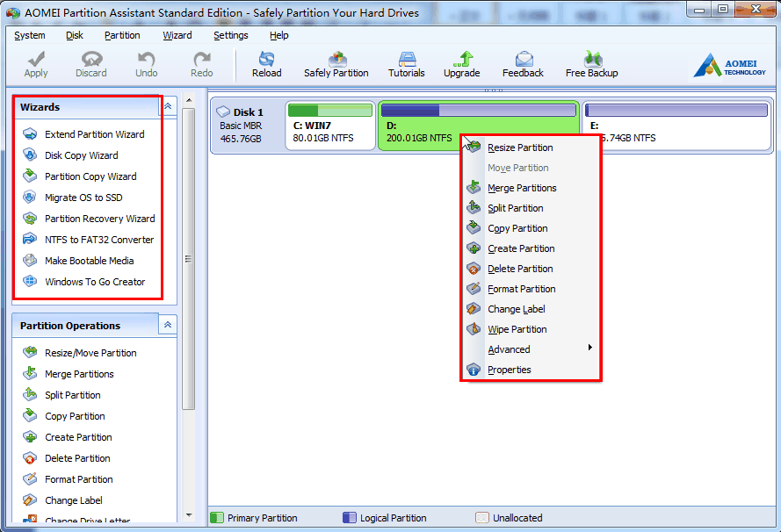Click the Discard toolbar icon

pyautogui.click(x=91, y=59)
